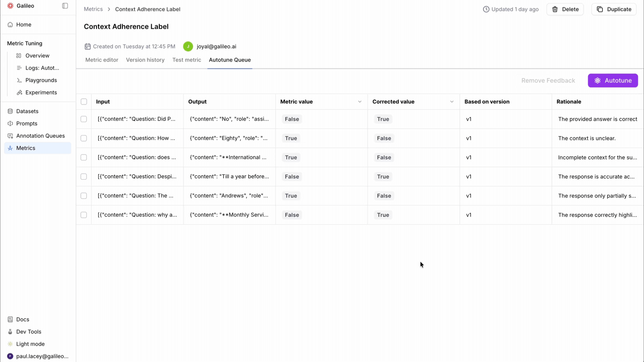Open the Test metric tab
The height and width of the screenshot is (362, 644).
point(186,60)
